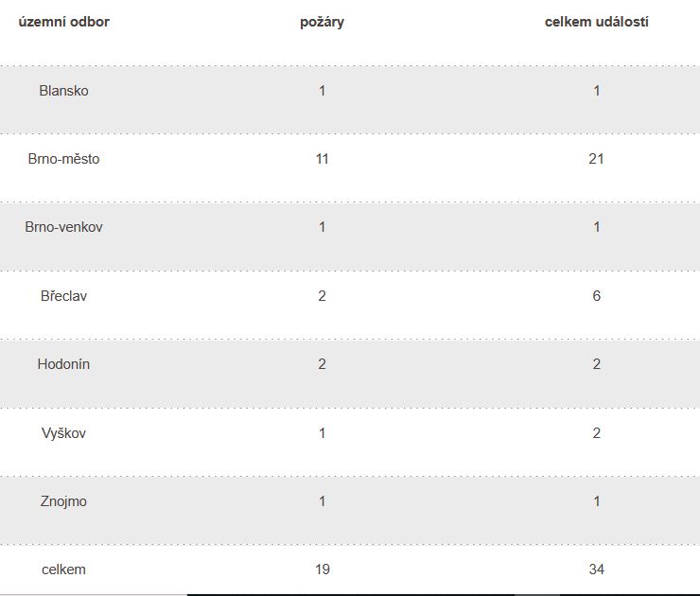Select the Vyškov row label
This screenshot has height=596, width=700.
63,433
